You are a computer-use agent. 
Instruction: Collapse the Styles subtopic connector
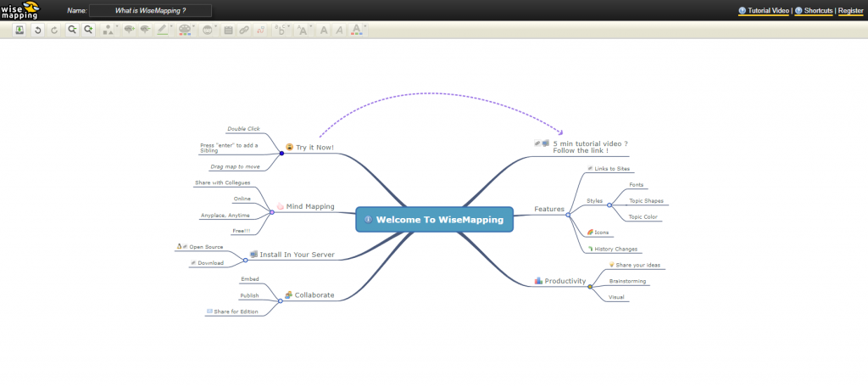click(609, 205)
